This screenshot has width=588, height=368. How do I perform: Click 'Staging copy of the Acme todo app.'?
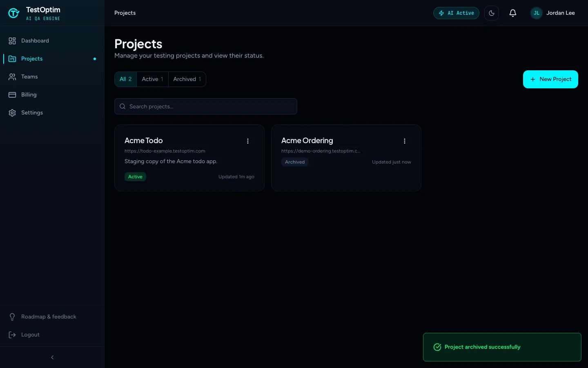pyautogui.click(x=171, y=162)
